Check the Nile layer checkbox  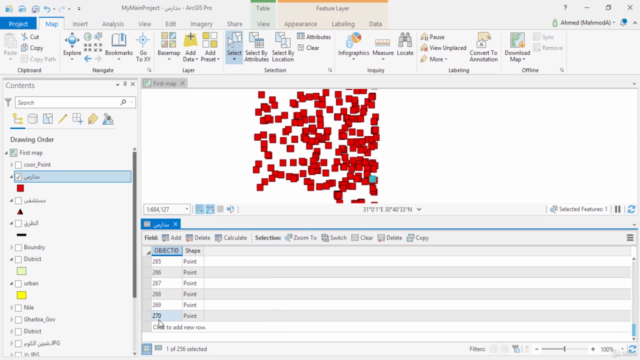(x=18, y=308)
